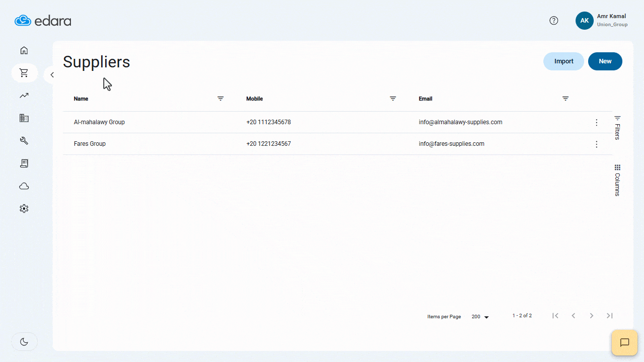Image resolution: width=644 pixels, height=362 pixels.
Task: Expand the Filters side panel
Action: 618,127
